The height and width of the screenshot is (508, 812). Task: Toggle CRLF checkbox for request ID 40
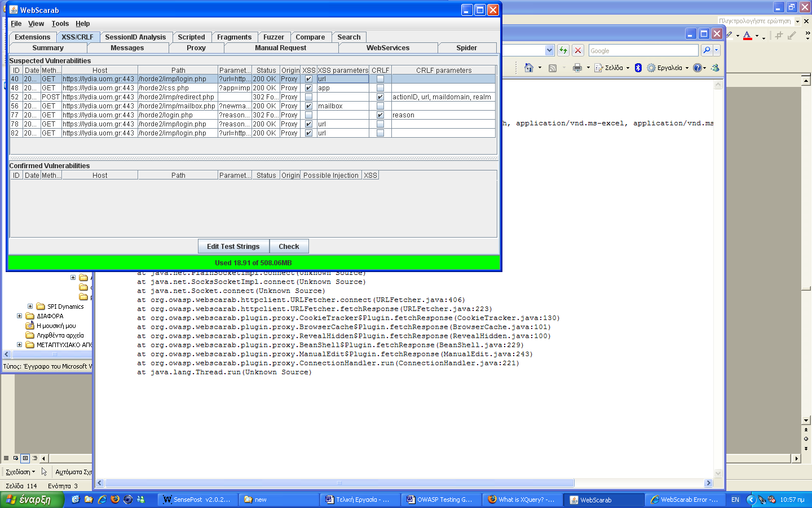pyautogui.click(x=380, y=79)
